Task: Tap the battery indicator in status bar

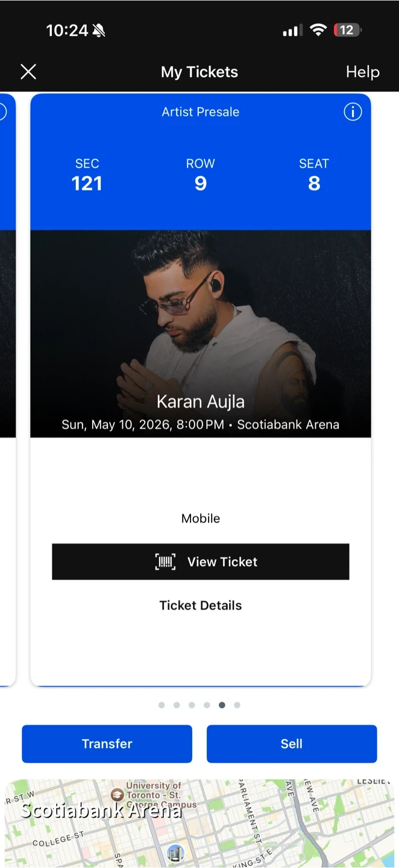Action: (347, 30)
